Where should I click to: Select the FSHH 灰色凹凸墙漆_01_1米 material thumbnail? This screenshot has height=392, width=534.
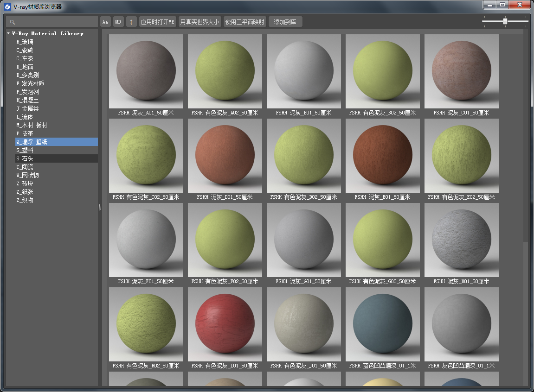(x=462, y=324)
